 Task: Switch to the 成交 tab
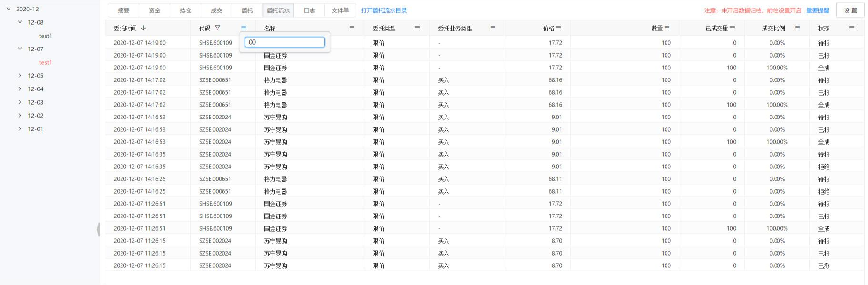216,10
